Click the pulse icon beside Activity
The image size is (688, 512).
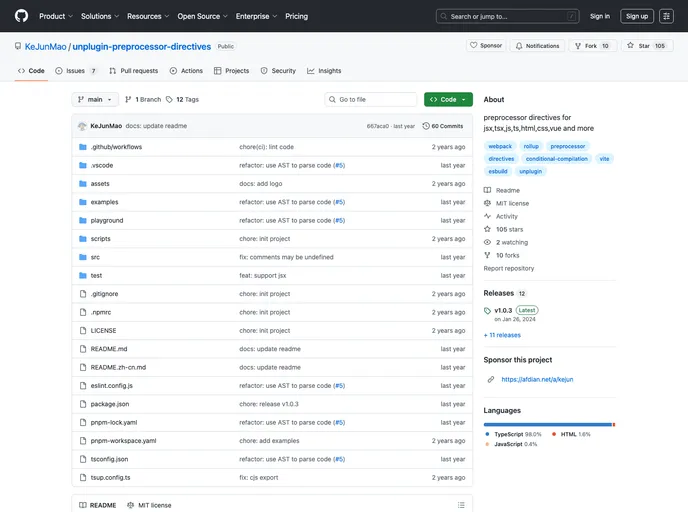[487, 216]
